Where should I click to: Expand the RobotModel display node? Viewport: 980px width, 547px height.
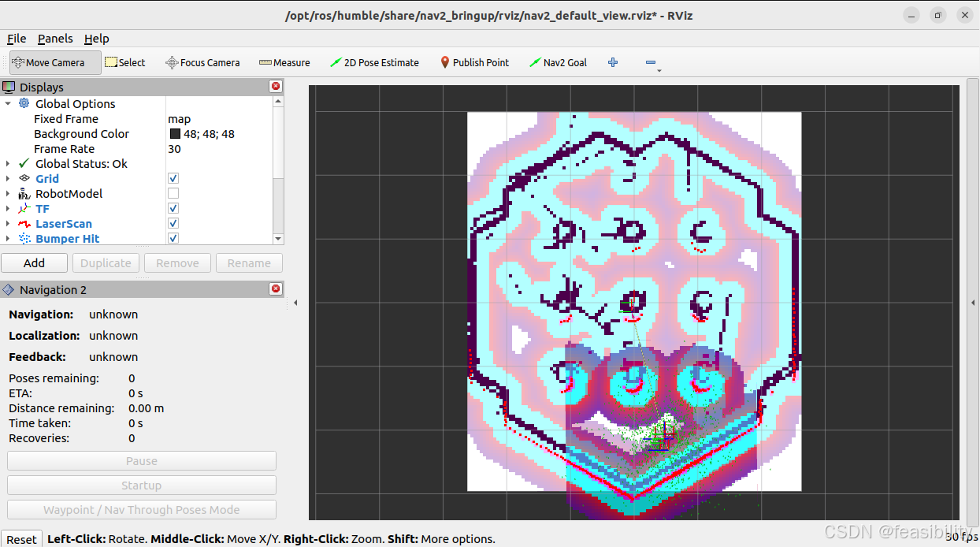click(x=8, y=193)
